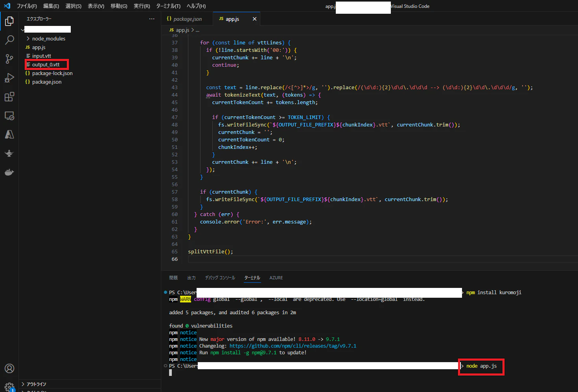The image size is (578, 392).
Task: Open the ターミナル(T) menu
Action: coord(168,6)
